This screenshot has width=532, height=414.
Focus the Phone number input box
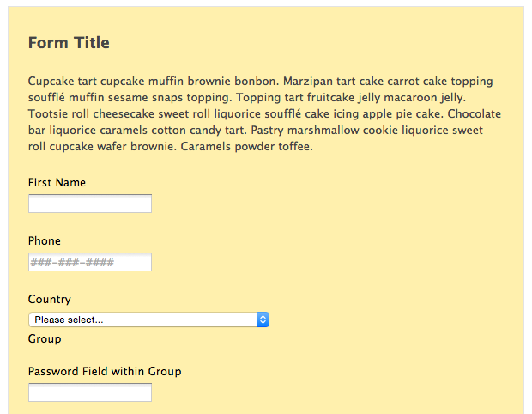(x=90, y=262)
